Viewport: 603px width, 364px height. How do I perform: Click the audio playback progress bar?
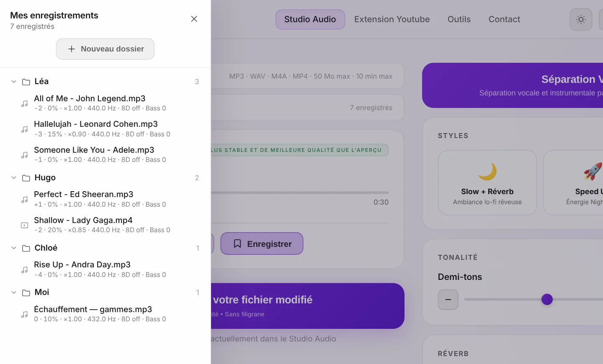pyautogui.click(x=300, y=192)
